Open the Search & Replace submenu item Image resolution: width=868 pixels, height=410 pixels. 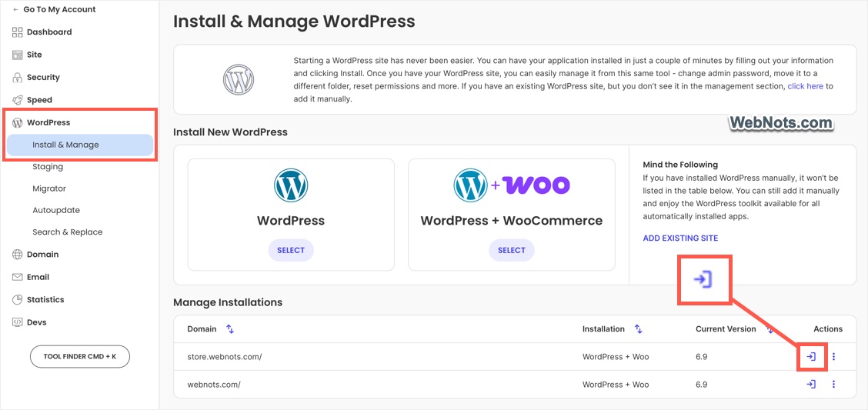67,232
